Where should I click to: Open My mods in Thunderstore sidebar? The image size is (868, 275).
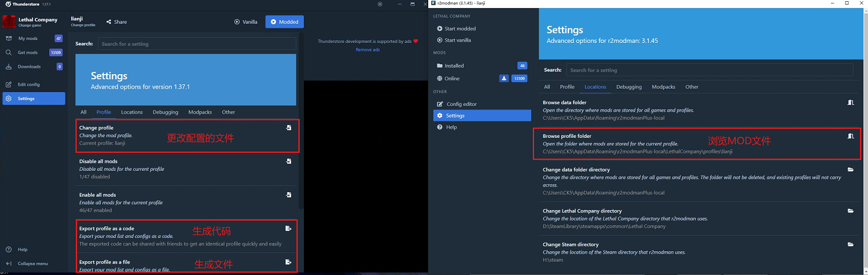[x=28, y=38]
